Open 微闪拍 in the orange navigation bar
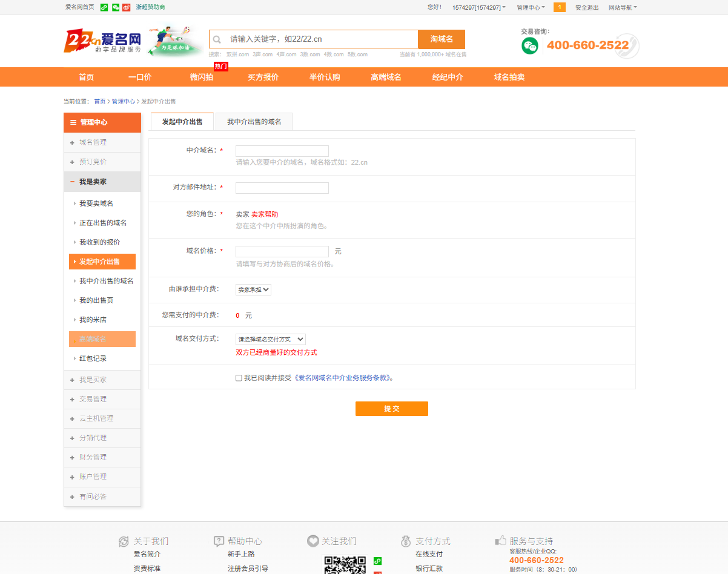The height and width of the screenshot is (574, 728). pyautogui.click(x=202, y=77)
